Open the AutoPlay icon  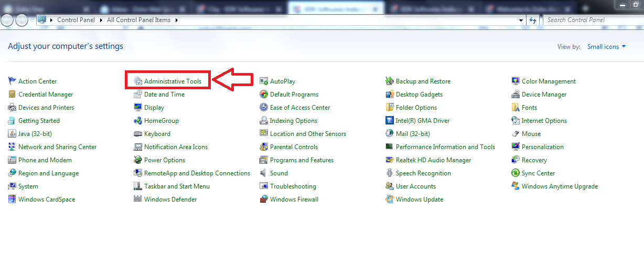(264, 81)
